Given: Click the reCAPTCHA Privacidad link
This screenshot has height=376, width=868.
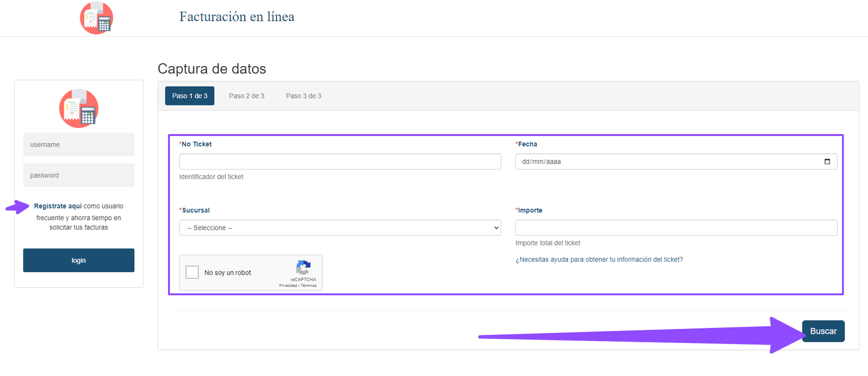Looking at the screenshot, I should tap(288, 286).
